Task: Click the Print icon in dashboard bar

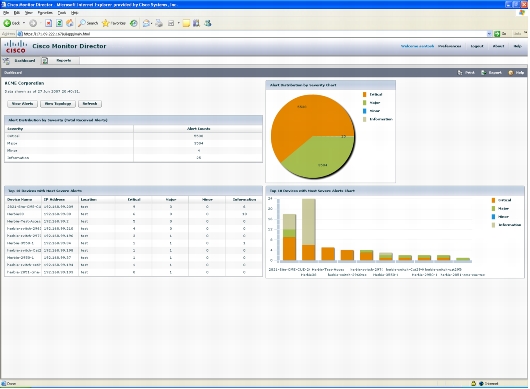Action: 460,73
